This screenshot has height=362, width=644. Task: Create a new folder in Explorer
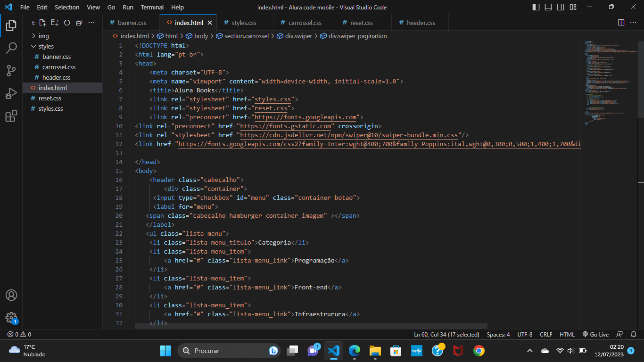pyautogui.click(x=55, y=23)
